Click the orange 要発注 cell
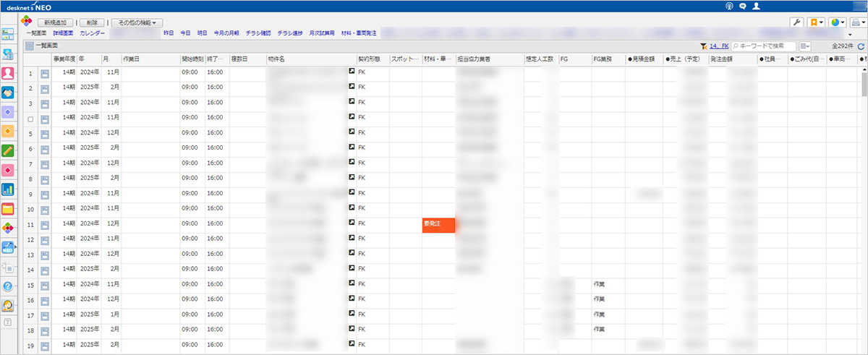This screenshot has width=868, height=355. tap(438, 225)
